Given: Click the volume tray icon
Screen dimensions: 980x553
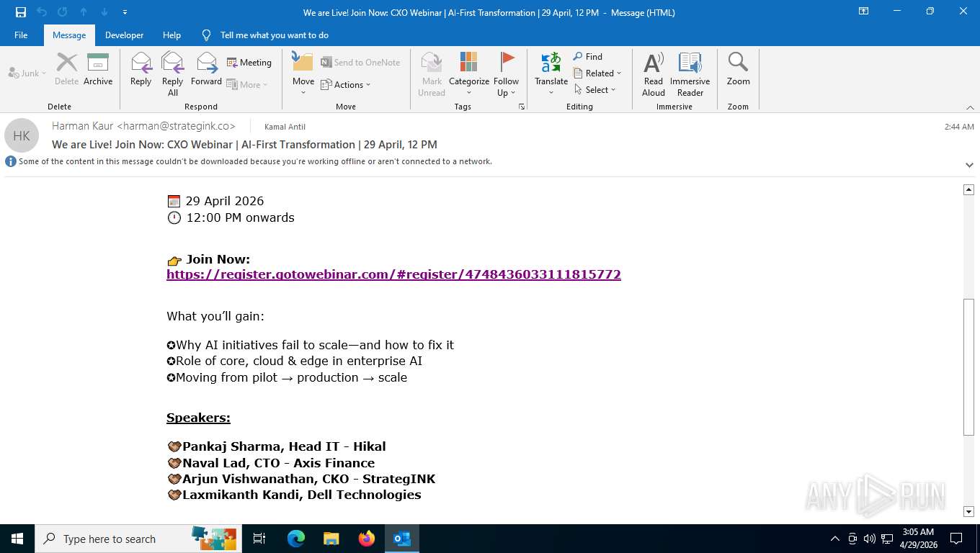Looking at the screenshot, I should (x=869, y=539).
